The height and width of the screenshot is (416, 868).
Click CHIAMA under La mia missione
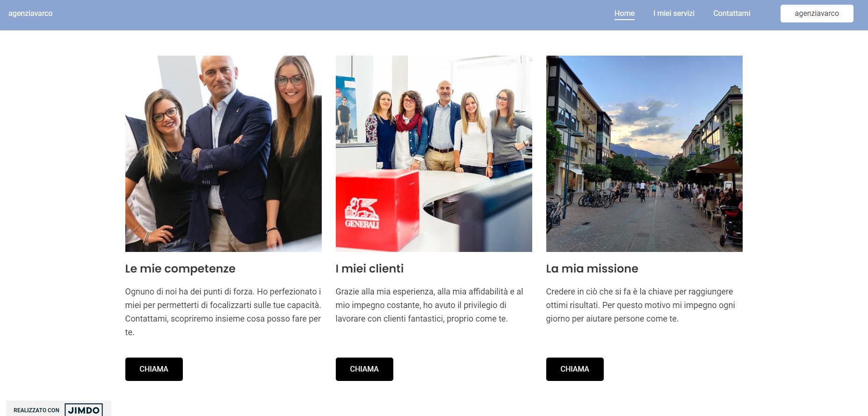(575, 369)
